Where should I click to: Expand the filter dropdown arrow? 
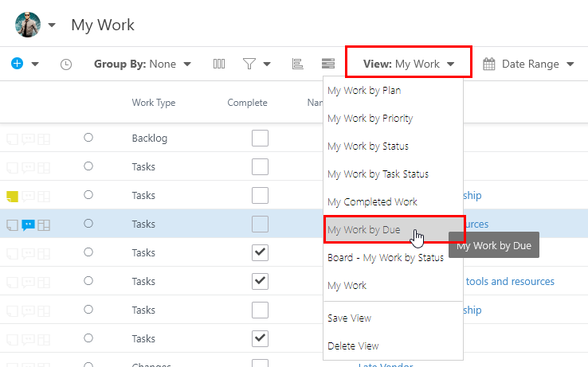[267, 64]
